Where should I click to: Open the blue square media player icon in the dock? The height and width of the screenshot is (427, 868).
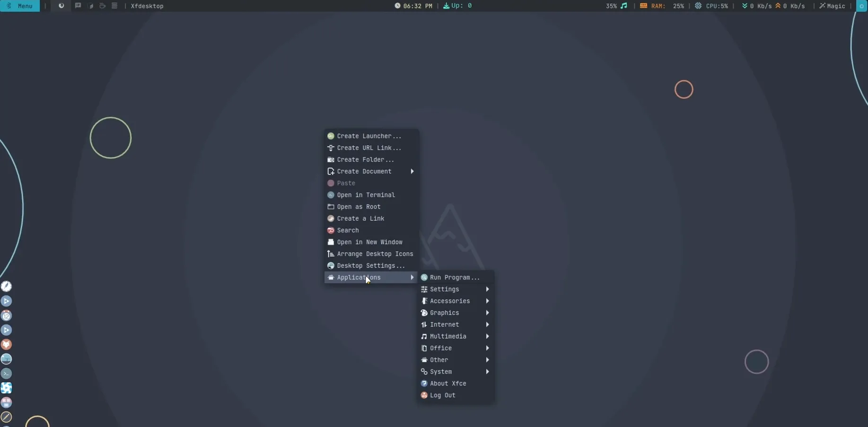click(x=6, y=388)
